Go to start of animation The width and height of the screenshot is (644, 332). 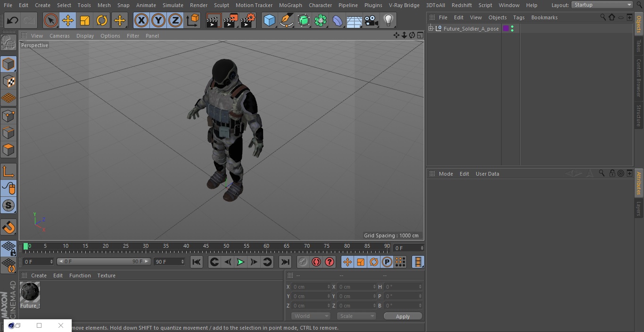pyautogui.click(x=197, y=262)
